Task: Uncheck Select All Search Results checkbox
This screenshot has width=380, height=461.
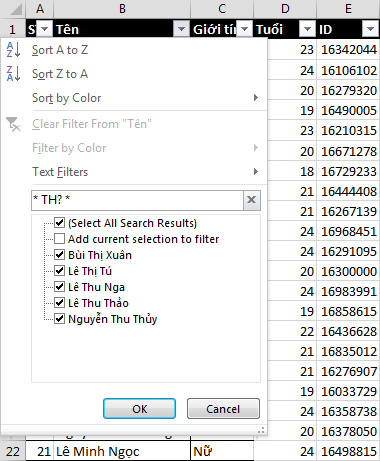Action: click(60, 223)
